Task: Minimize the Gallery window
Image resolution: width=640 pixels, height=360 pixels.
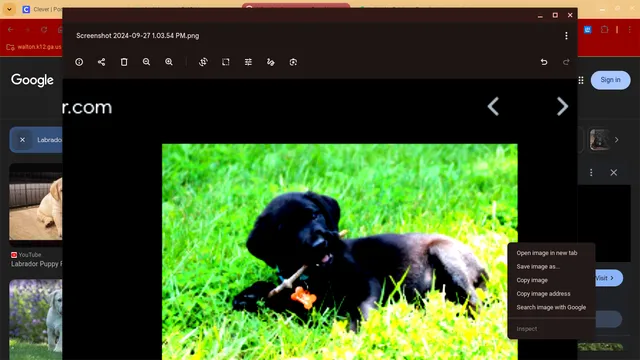Action: tap(540, 16)
